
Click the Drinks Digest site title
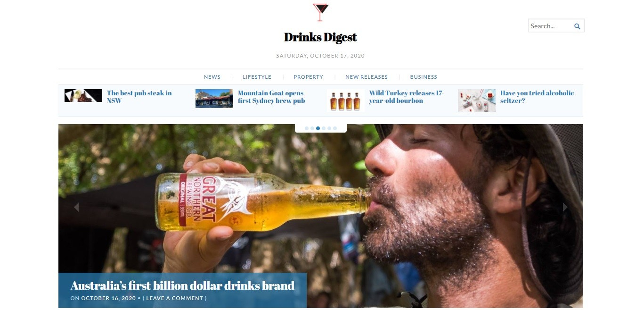tap(320, 37)
